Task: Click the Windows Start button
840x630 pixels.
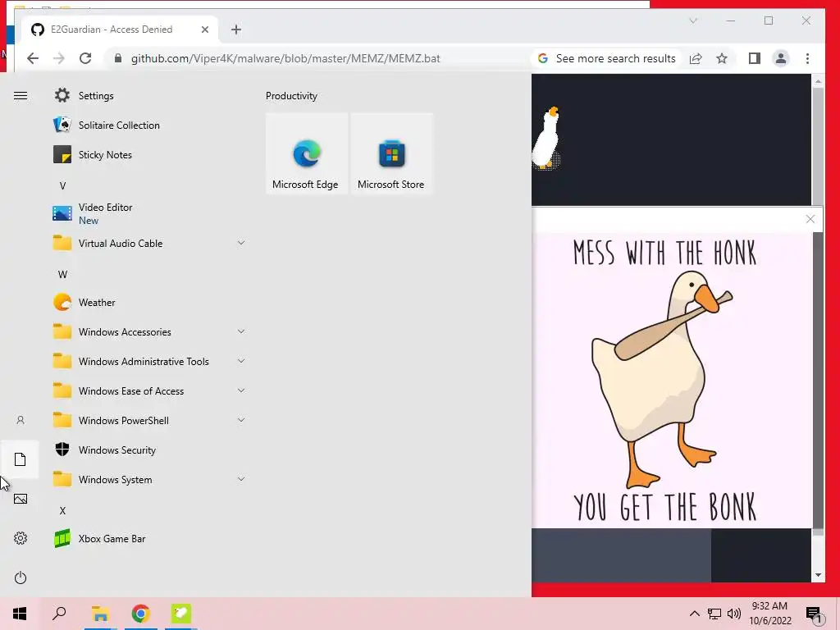Action: tap(20, 614)
